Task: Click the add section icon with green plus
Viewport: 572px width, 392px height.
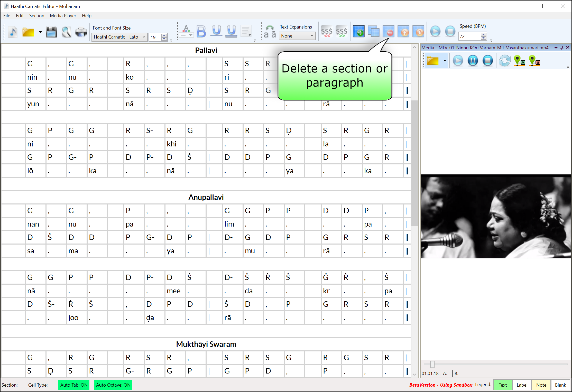Action: [358, 32]
